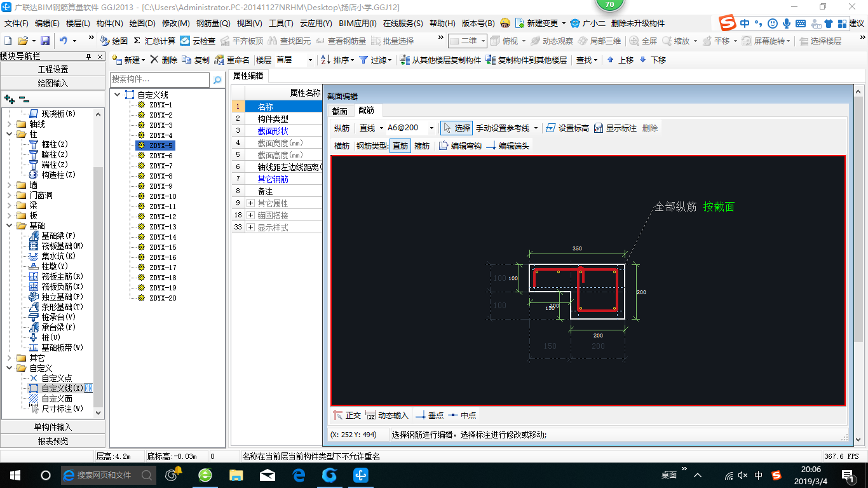Click 全屏 full screen view
The image size is (868, 488).
pos(643,41)
